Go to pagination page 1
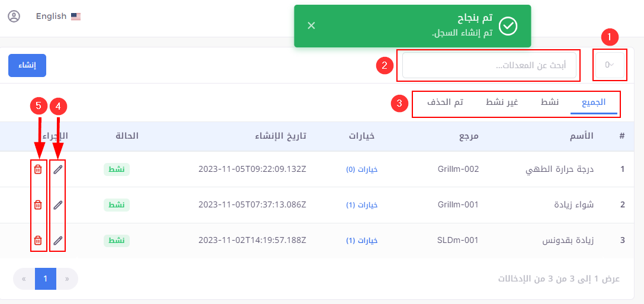 pyautogui.click(x=46, y=279)
